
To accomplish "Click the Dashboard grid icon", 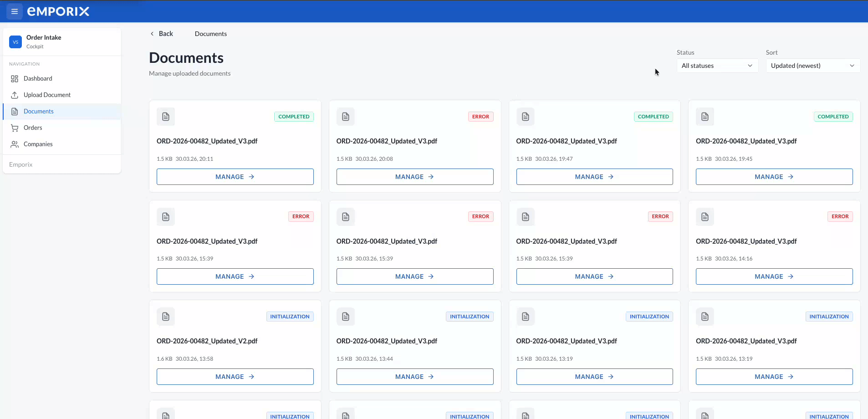I will (x=15, y=79).
